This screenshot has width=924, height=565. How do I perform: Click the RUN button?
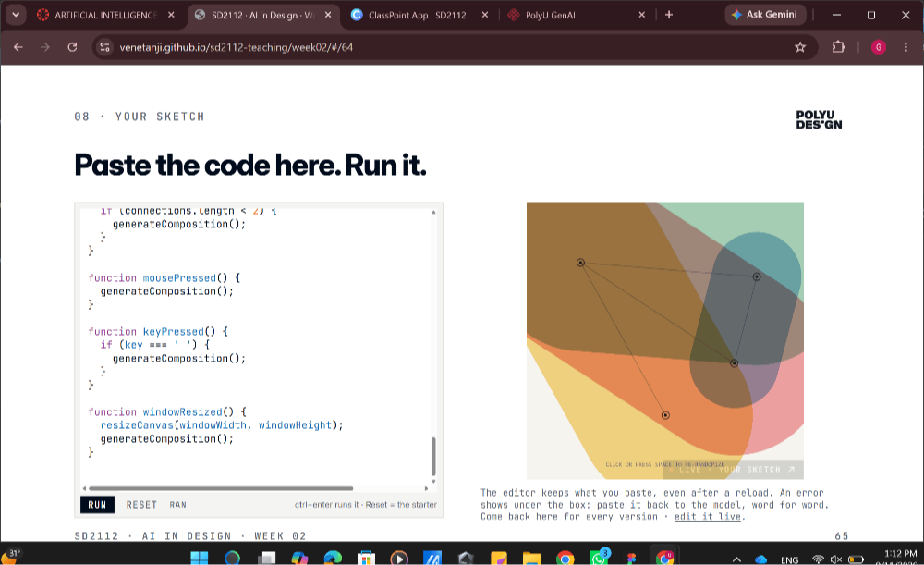97,505
